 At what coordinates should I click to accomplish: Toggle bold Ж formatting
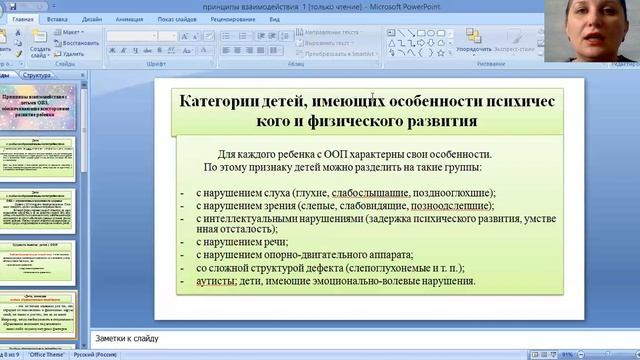pyautogui.click(x=112, y=51)
